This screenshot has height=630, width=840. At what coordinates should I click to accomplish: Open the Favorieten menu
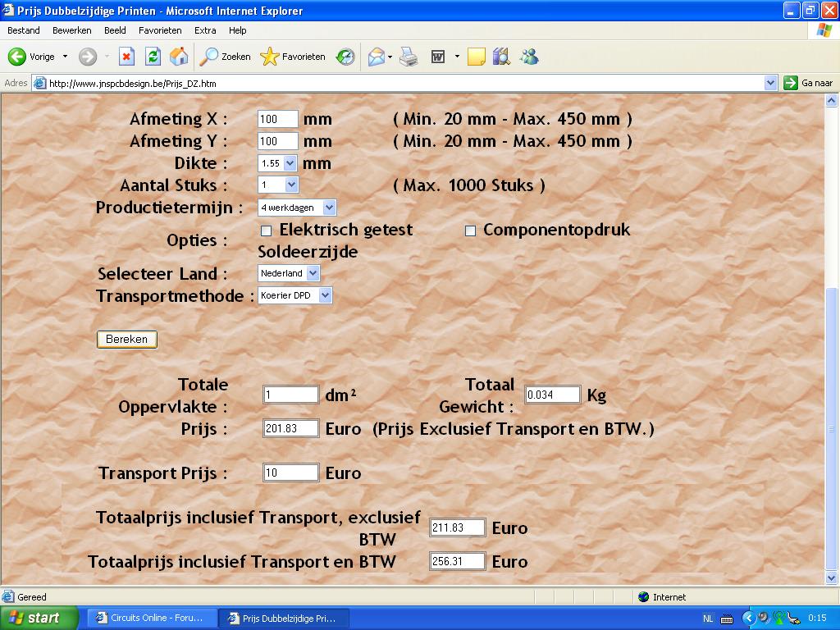[160, 30]
